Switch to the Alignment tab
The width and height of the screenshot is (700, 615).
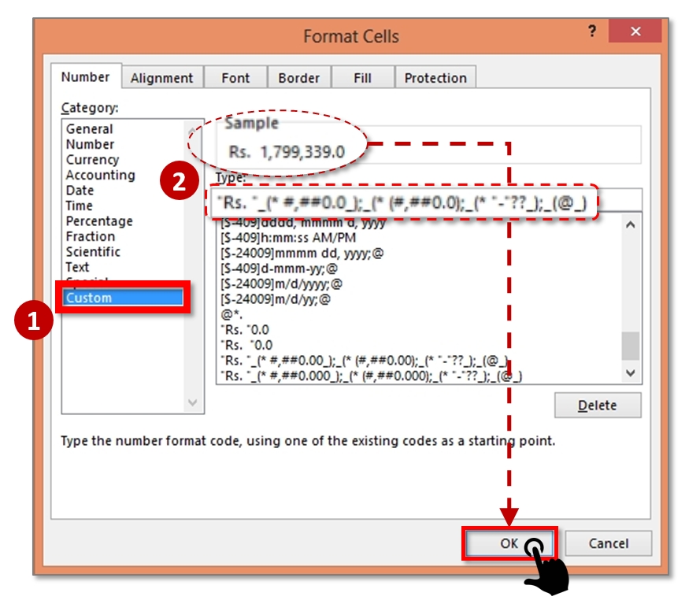162,77
